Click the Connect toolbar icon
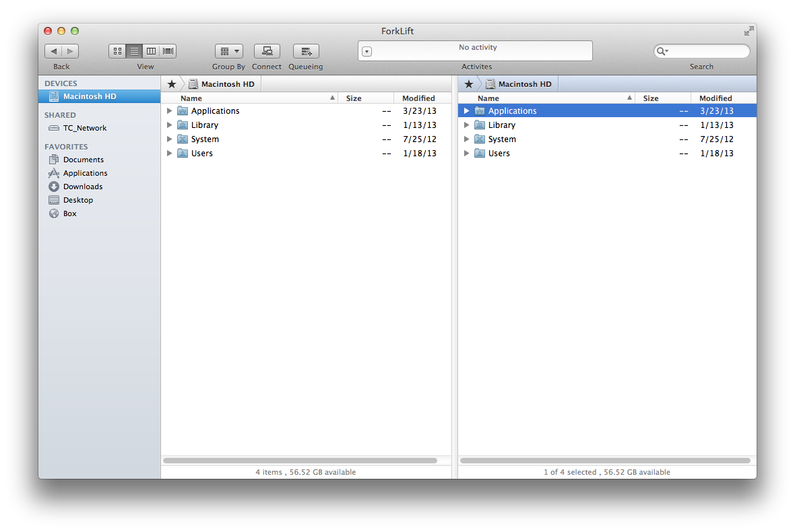 (x=267, y=51)
